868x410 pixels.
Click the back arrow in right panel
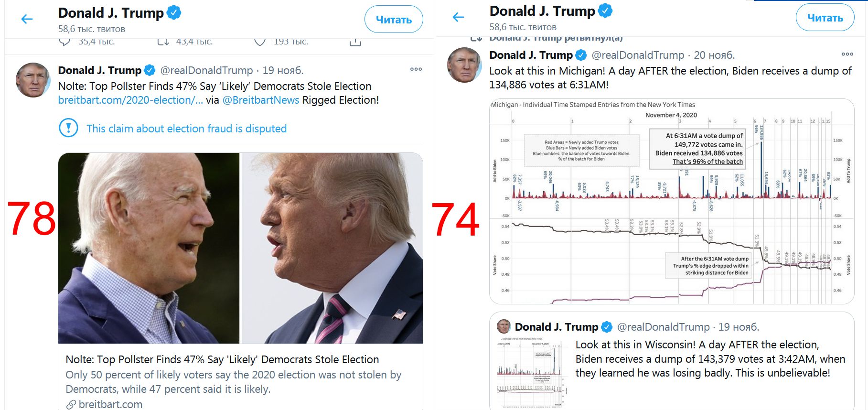click(458, 18)
